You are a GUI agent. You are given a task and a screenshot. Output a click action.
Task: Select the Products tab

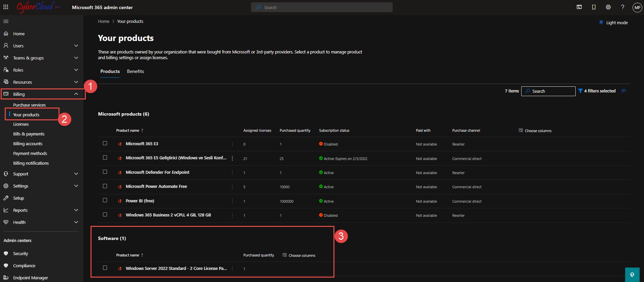pyautogui.click(x=110, y=71)
